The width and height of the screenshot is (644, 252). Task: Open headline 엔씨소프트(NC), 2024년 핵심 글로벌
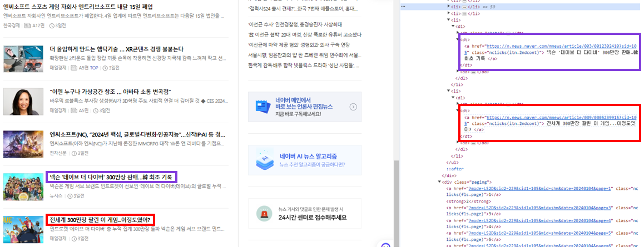[137, 134]
